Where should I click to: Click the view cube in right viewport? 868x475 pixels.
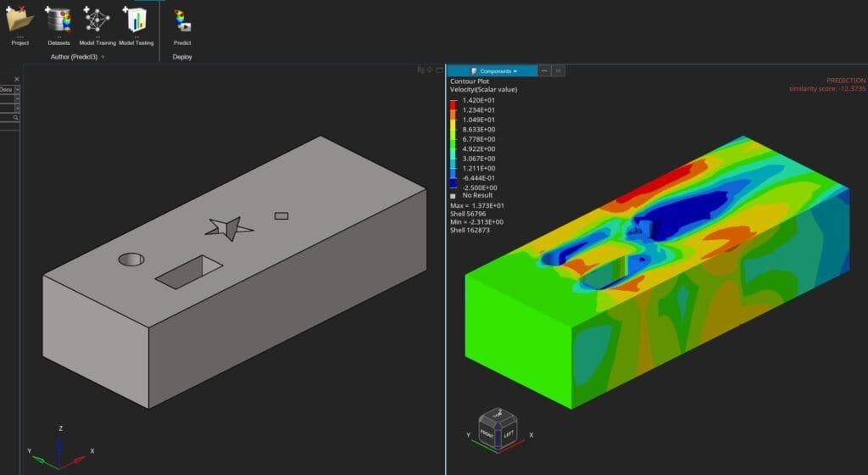pos(498,430)
